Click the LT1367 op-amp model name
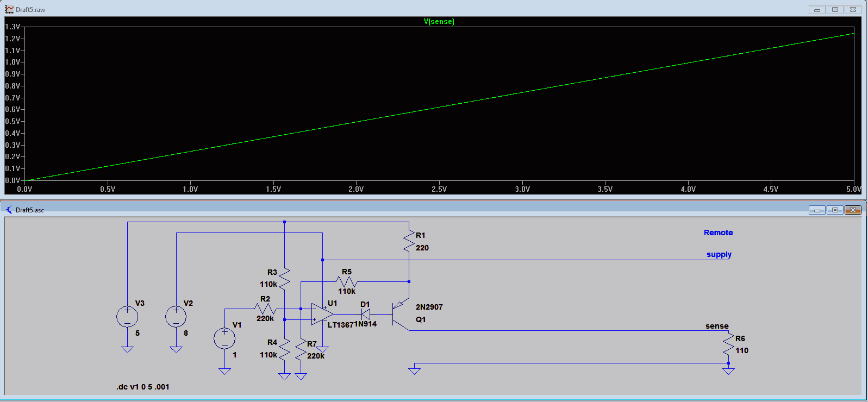The image size is (868, 402). tap(341, 325)
